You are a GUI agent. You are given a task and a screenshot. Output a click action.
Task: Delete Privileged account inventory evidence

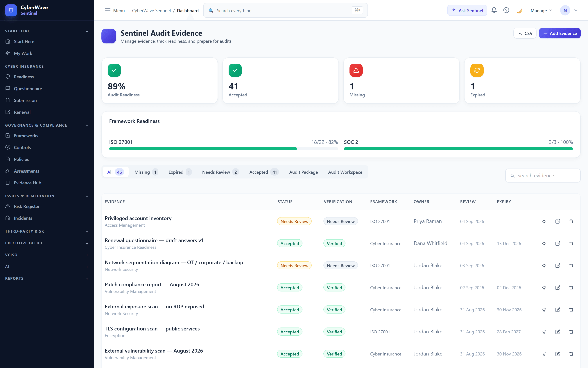(x=571, y=221)
